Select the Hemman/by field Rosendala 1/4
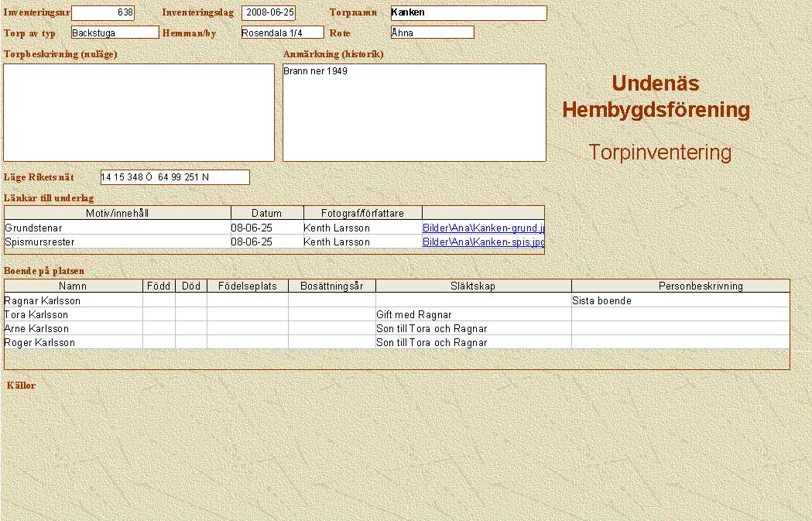812x521 pixels. pos(282,33)
